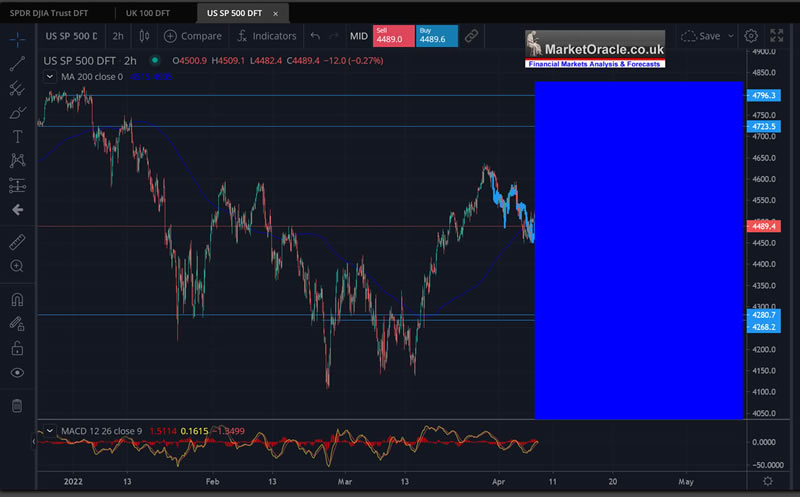Select the text annotation tool
This screenshot has width=800, height=497.
coord(17,136)
